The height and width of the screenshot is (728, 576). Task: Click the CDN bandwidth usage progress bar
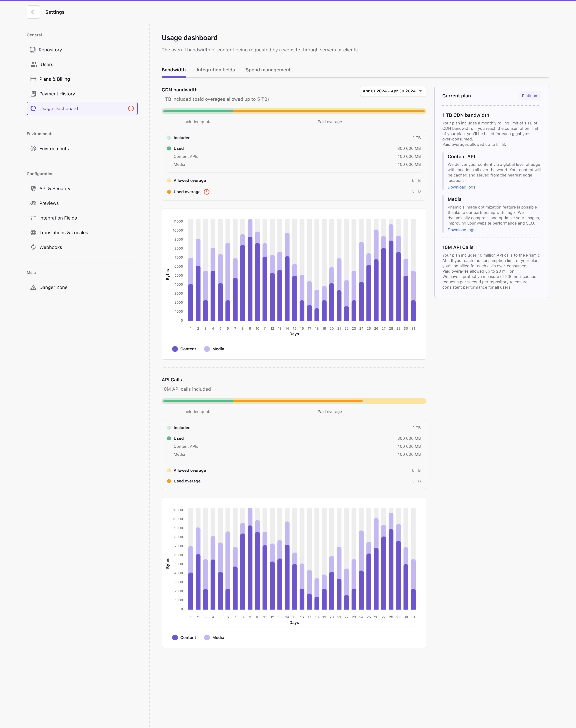[293, 111]
